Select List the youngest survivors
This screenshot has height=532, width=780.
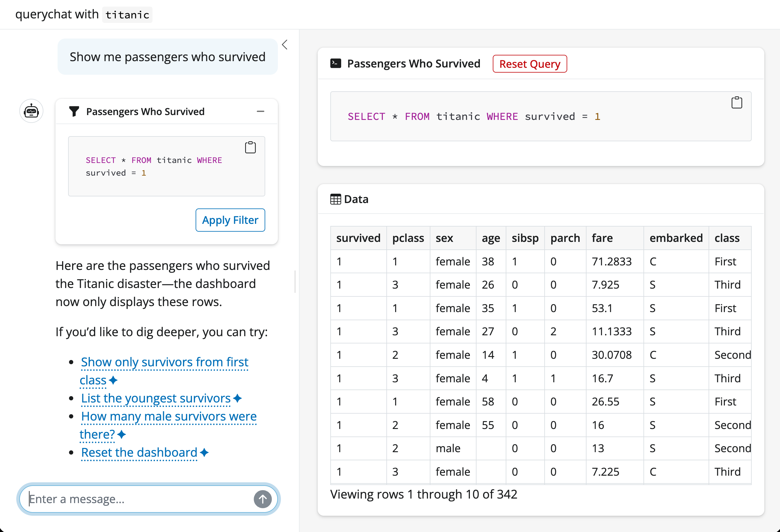click(x=155, y=399)
